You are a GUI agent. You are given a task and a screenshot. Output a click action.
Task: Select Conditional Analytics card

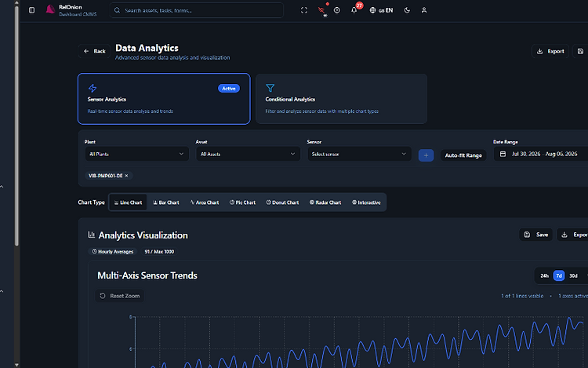point(341,99)
